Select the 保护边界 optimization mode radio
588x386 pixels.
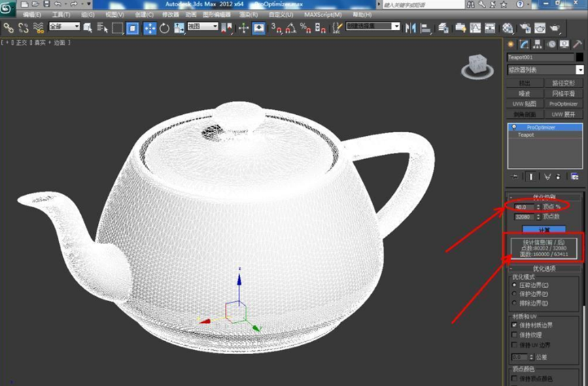tap(515, 294)
